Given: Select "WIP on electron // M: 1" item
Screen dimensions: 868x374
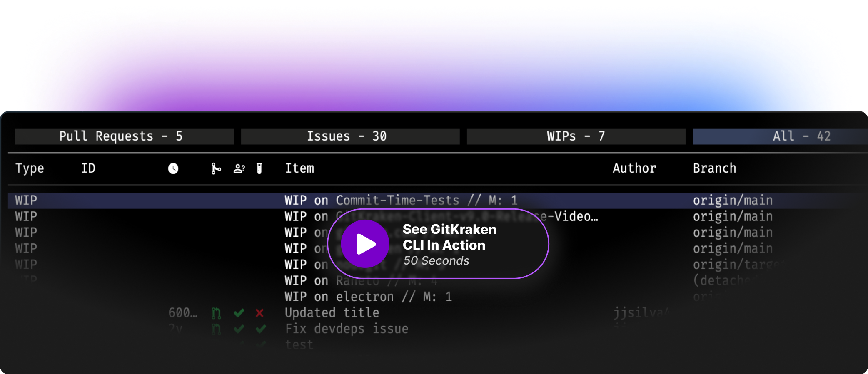Looking at the screenshot, I should [x=368, y=297].
